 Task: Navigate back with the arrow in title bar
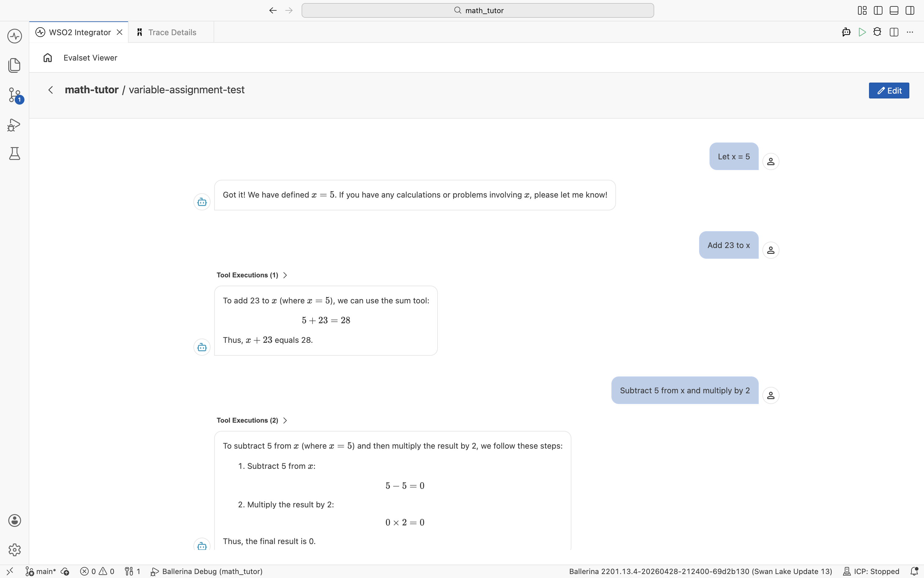click(273, 10)
